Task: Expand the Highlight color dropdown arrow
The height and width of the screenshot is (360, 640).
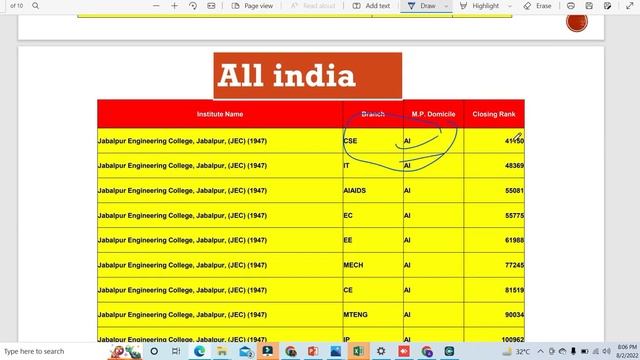Action: pos(509,6)
